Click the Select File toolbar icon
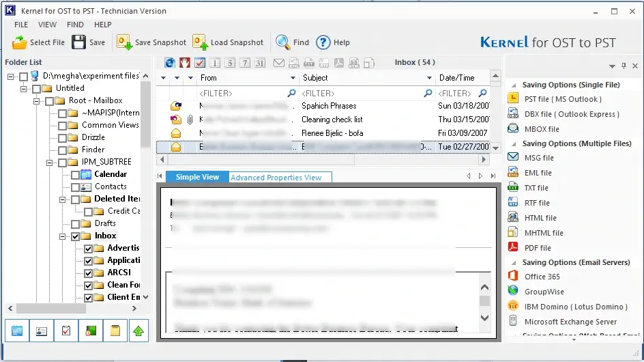Image resolution: width=644 pixels, height=362 pixels. [19, 42]
